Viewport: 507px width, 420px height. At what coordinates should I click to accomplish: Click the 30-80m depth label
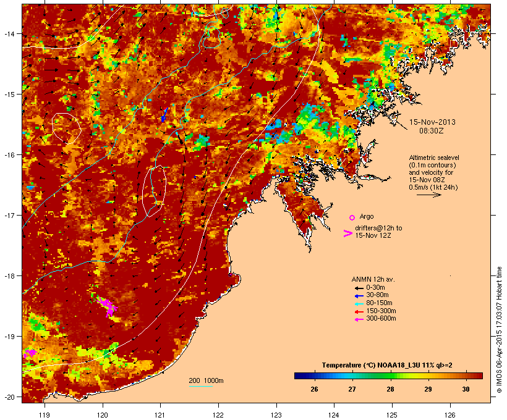(377, 295)
